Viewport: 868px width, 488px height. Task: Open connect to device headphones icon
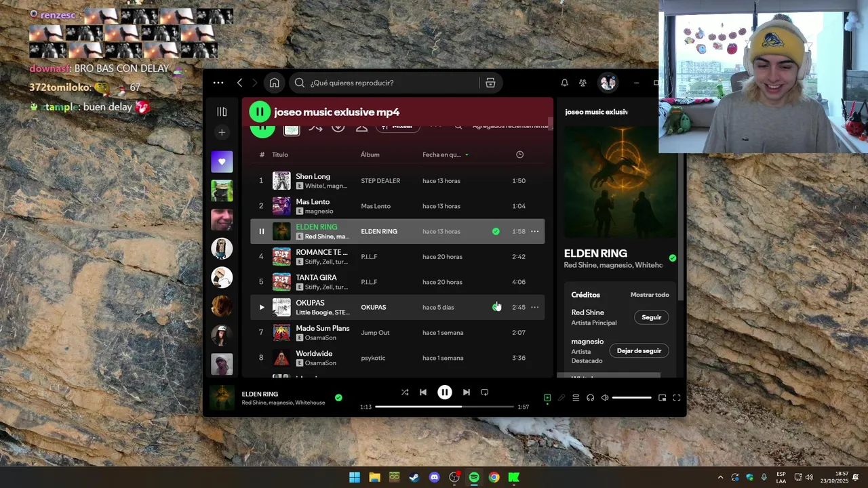click(x=591, y=398)
